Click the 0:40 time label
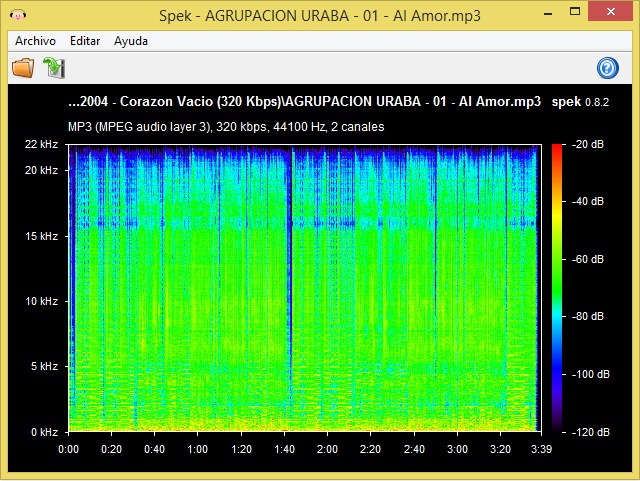 (x=154, y=450)
